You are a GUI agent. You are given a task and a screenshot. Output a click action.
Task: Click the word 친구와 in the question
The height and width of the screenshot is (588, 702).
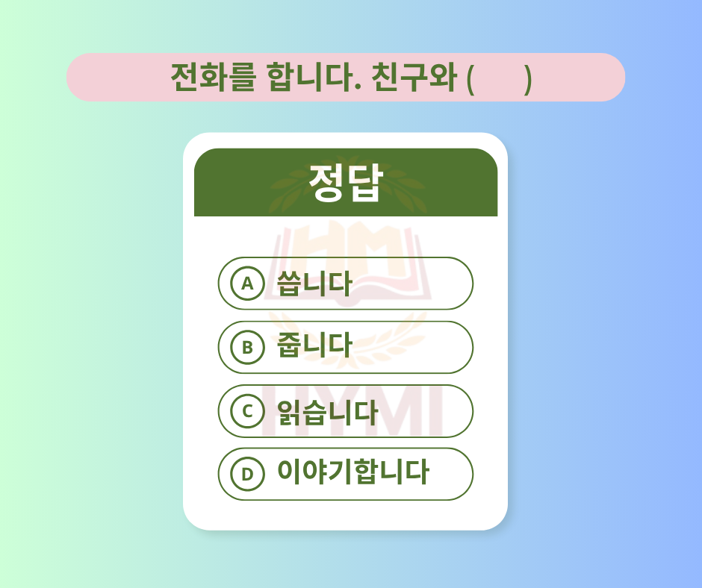(414, 78)
